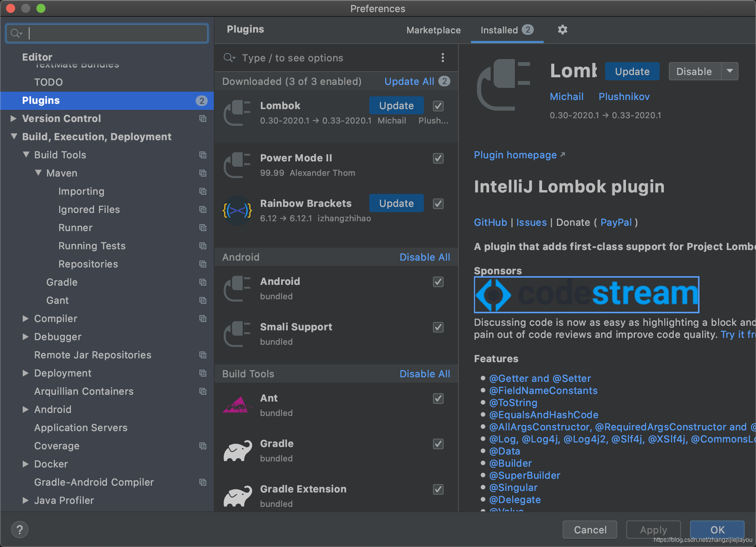Expand the Version Control tree node
The width and height of the screenshot is (756, 547).
[x=14, y=118]
